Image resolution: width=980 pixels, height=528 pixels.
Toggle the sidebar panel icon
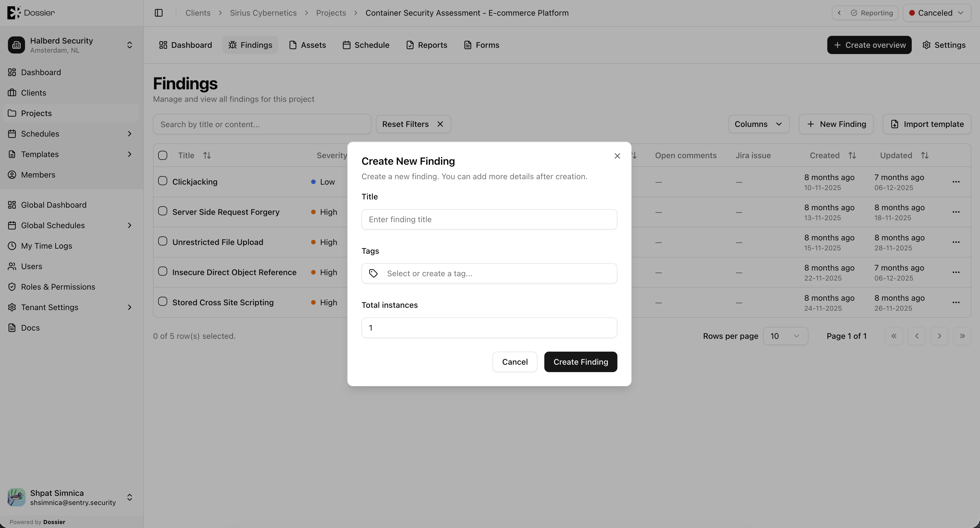(159, 13)
